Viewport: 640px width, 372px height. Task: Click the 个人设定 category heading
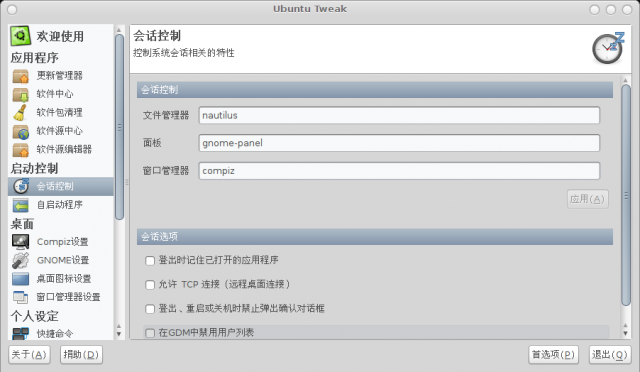[x=35, y=316]
